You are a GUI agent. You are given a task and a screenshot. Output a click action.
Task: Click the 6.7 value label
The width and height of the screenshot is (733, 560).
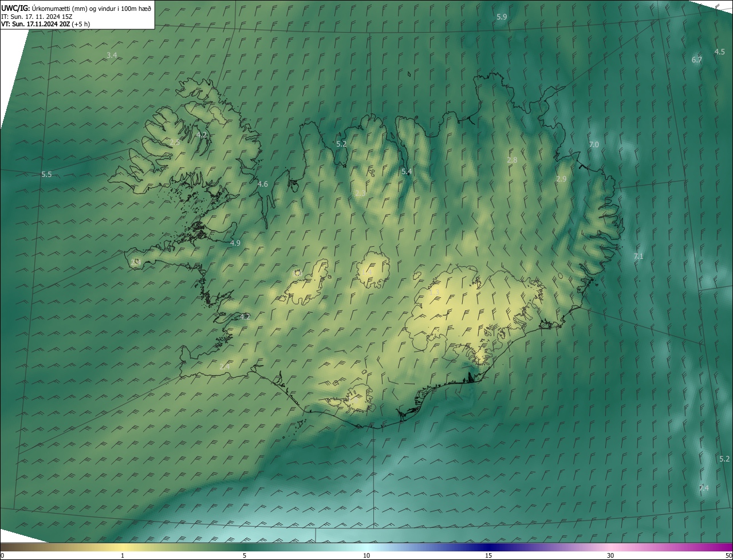coord(697,60)
